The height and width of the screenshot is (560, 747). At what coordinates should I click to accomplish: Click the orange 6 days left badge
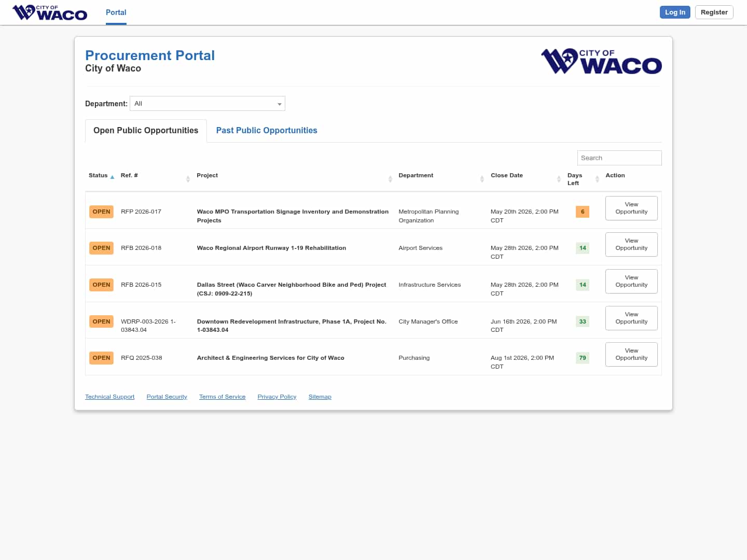click(583, 212)
